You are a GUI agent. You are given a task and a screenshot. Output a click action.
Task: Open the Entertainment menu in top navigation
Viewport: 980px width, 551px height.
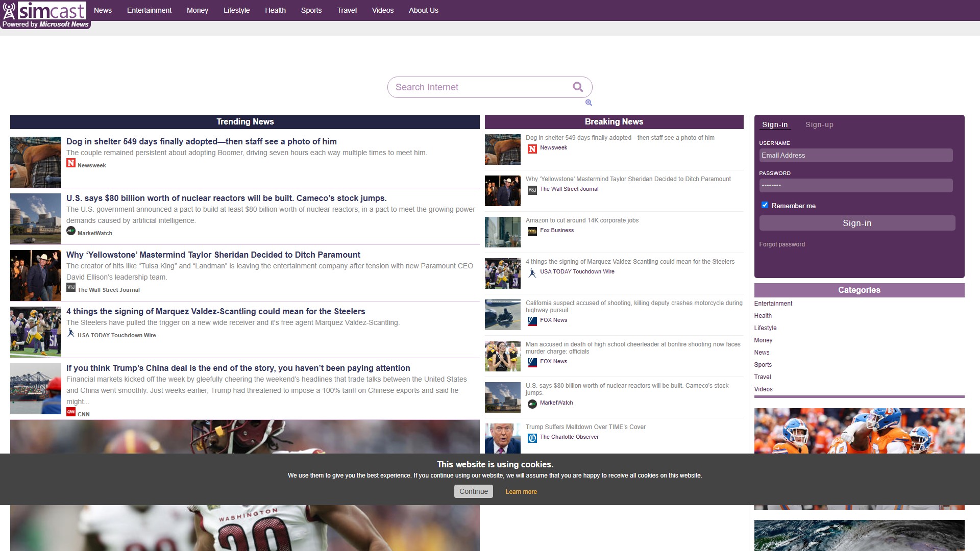click(x=149, y=10)
